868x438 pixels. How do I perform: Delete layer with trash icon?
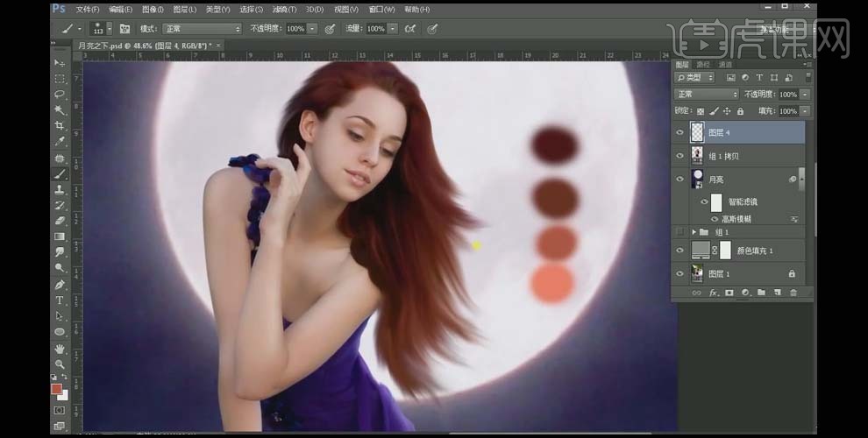[793, 293]
